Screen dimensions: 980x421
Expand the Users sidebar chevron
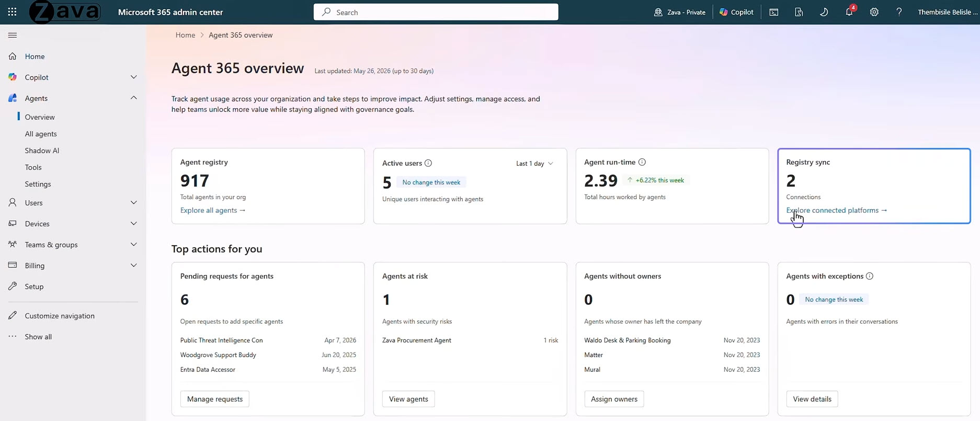point(134,202)
